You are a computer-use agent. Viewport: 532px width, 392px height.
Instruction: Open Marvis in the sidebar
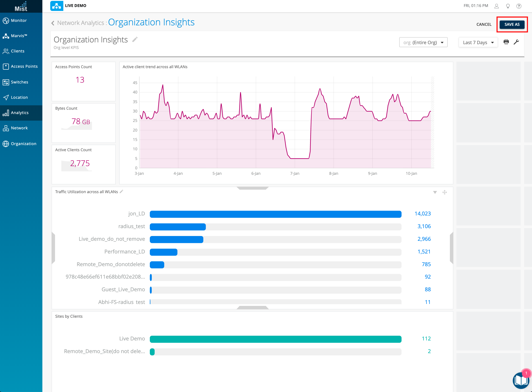(x=19, y=36)
